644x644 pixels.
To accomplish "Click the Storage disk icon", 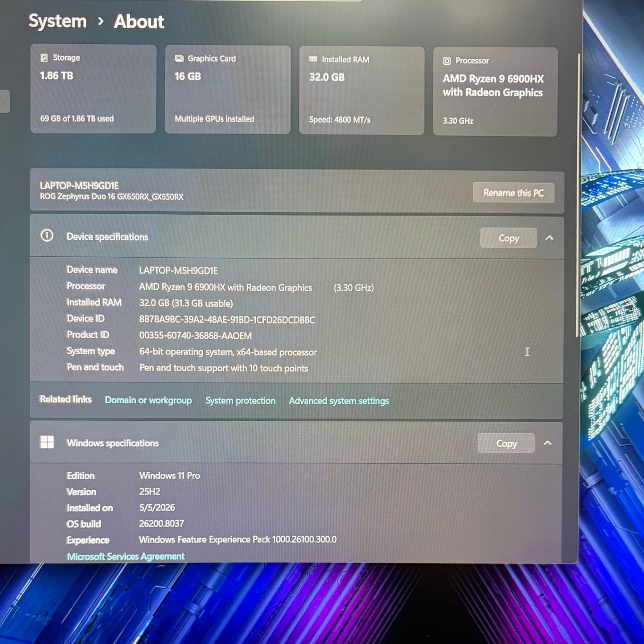I will coord(44,57).
